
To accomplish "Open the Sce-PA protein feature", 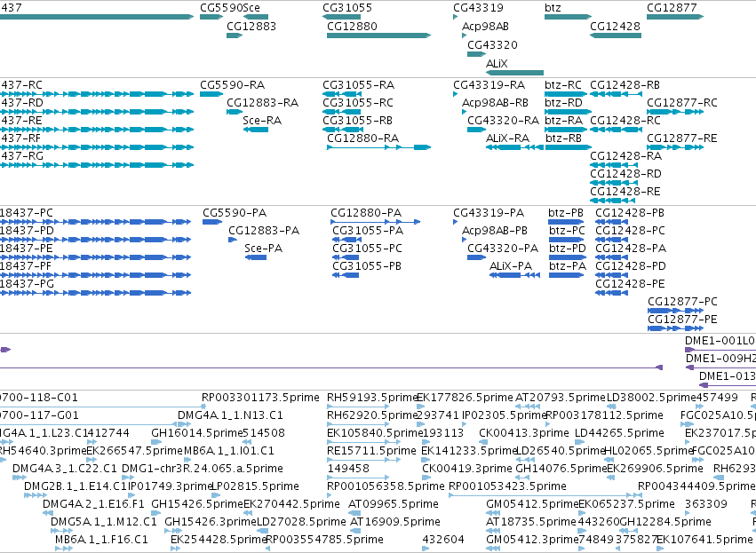I will 256,257.
